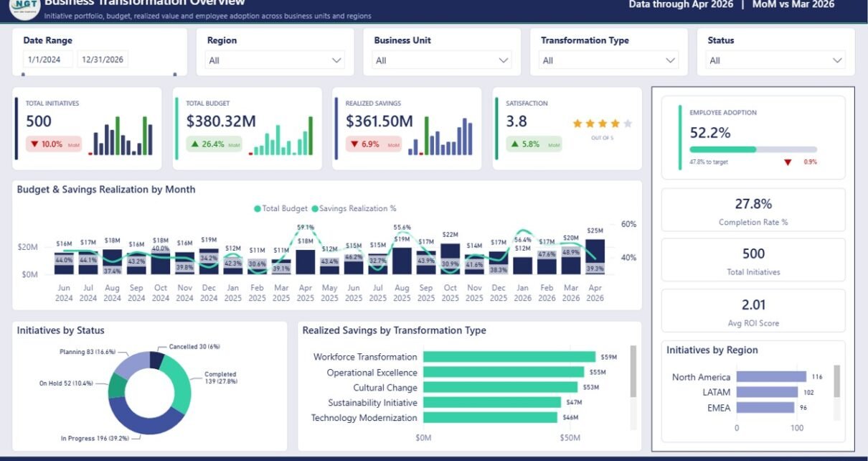Open the Region filter dropdown
This screenshot has width=868, height=461.
[x=275, y=60]
